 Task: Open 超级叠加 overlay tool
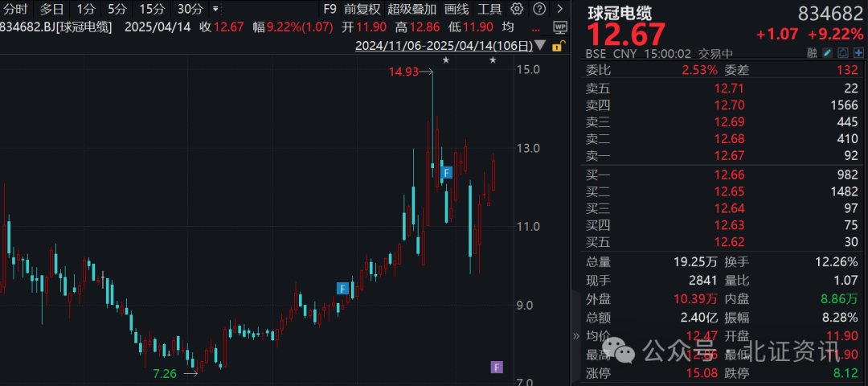point(411,9)
